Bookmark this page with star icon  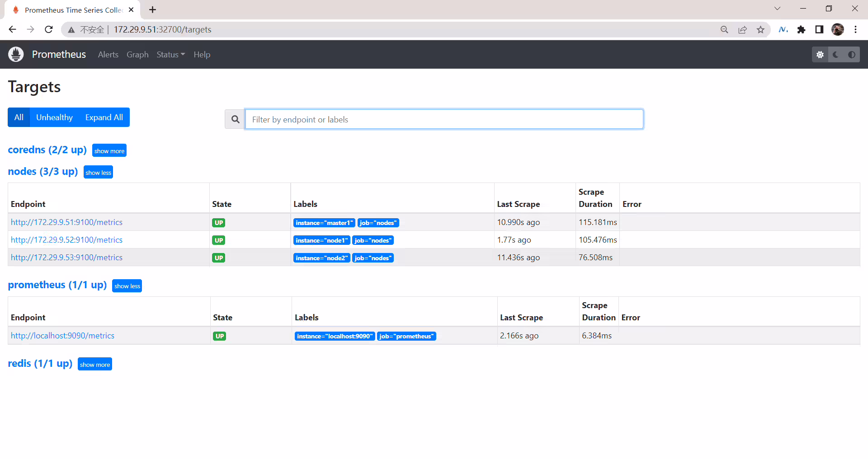point(761,30)
